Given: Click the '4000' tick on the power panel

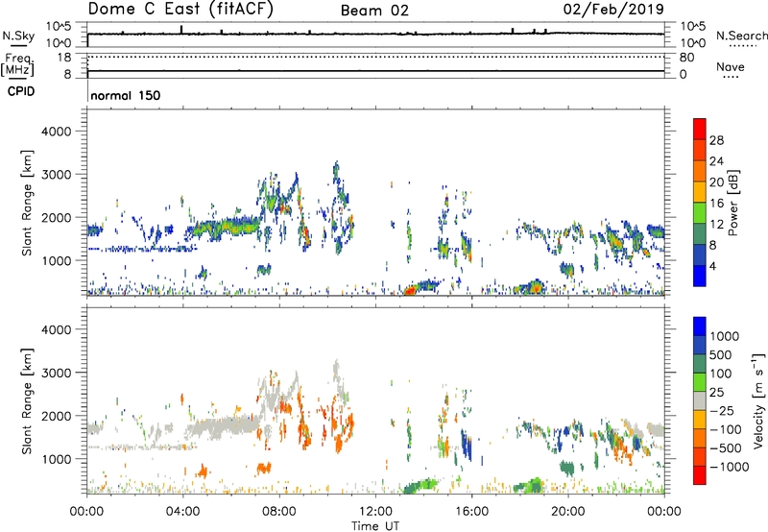Looking at the screenshot, I should 56,132.
